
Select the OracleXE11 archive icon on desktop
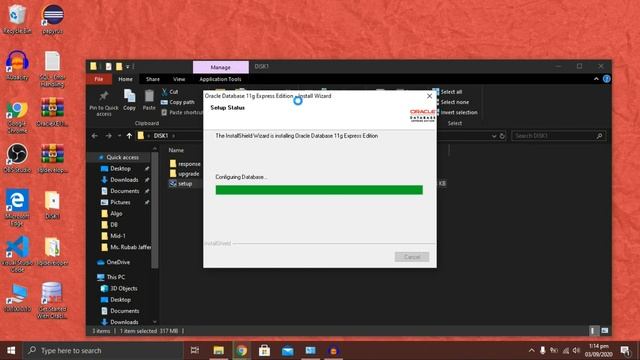[x=52, y=112]
